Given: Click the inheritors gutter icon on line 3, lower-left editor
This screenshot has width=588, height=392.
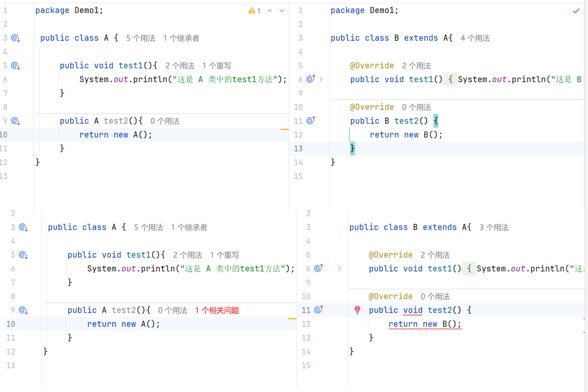Looking at the screenshot, I should 23,227.
